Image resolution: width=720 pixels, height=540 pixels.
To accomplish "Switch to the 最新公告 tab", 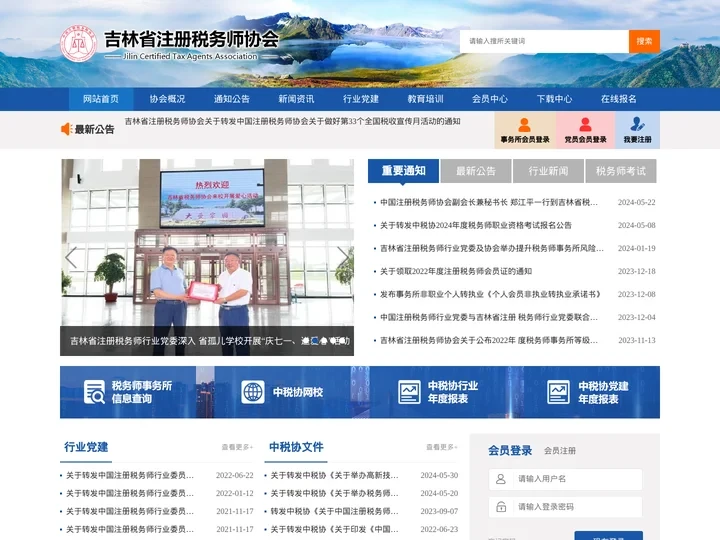I will 476,171.
